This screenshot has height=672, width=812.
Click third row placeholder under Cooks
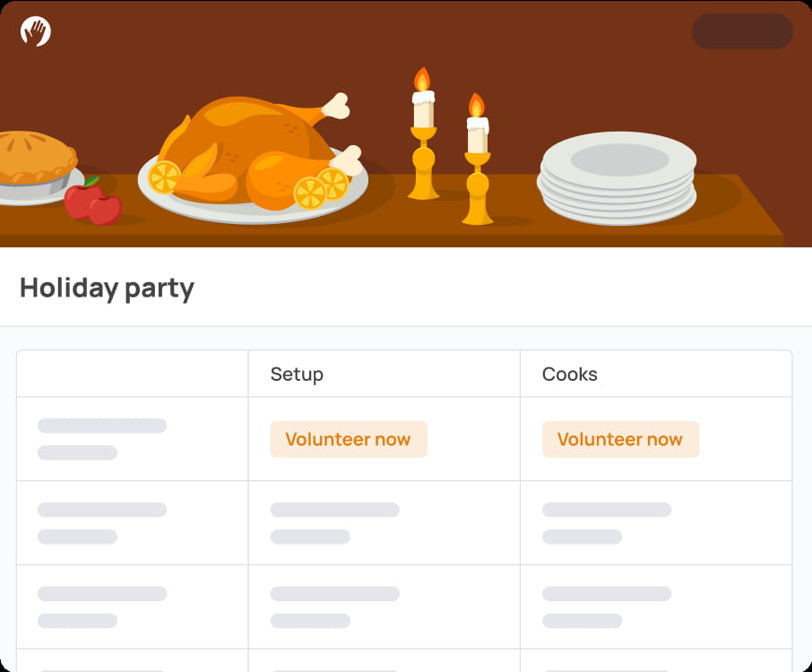[606, 607]
